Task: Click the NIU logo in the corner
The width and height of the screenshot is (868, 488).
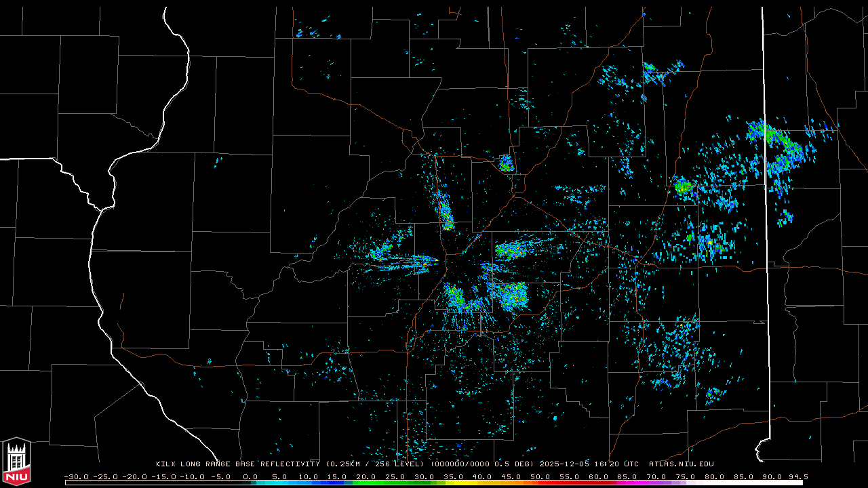Action: [x=16, y=461]
